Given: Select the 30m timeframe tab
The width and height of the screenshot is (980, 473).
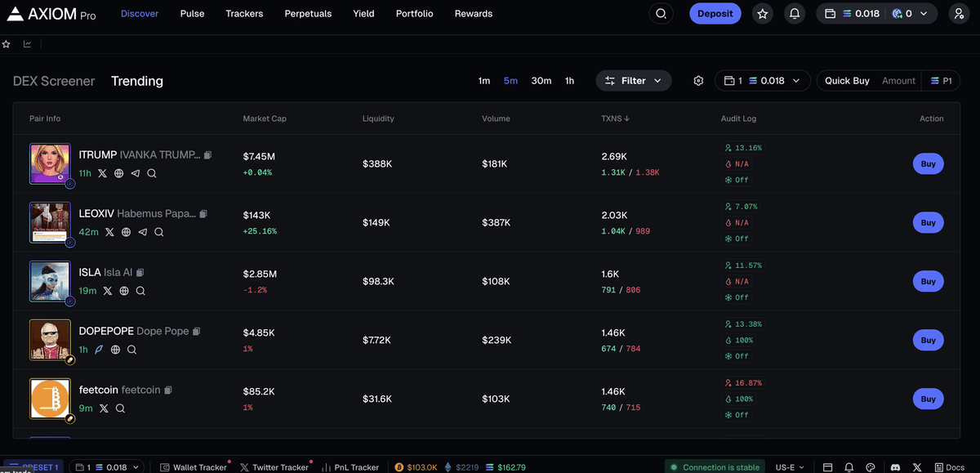Looking at the screenshot, I should click(x=541, y=81).
